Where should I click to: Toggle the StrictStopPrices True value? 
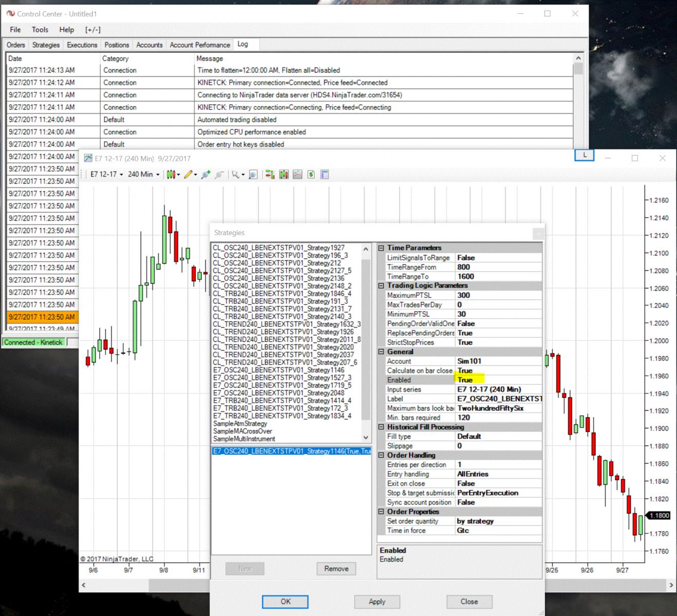[498, 342]
